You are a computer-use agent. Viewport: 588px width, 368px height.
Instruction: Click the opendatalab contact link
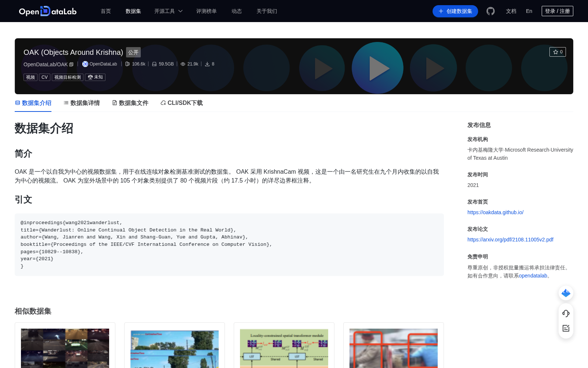tap(533, 276)
